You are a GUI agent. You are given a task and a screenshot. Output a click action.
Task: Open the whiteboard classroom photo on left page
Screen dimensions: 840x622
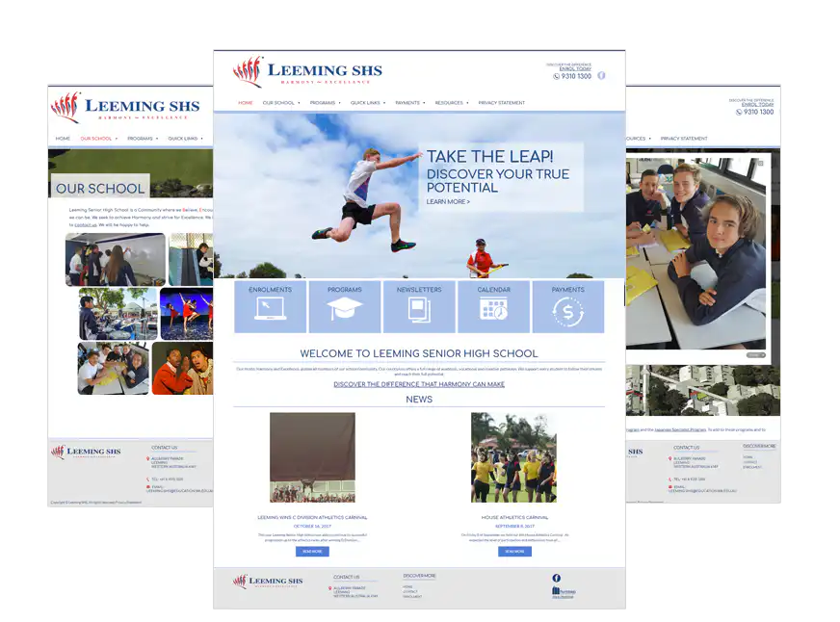[x=116, y=260]
